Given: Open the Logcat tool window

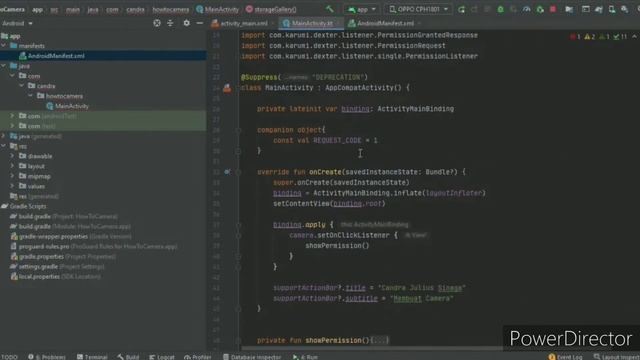Looking at the screenshot, I should (162, 357).
